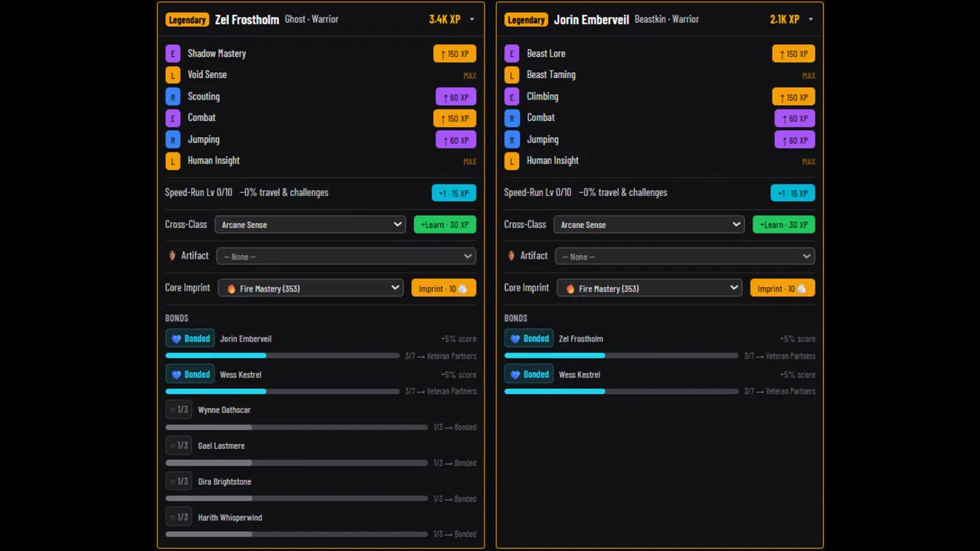The width and height of the screenshot is (980, 551).
Task: Click Legendary rank icon beside Void Sense
Action: [x=172, y=75]
